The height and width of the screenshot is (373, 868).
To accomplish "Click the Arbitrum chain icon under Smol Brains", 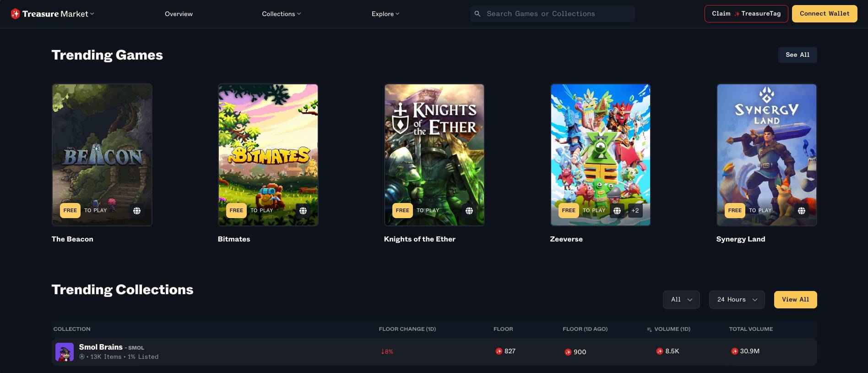I will pos(82,357).
